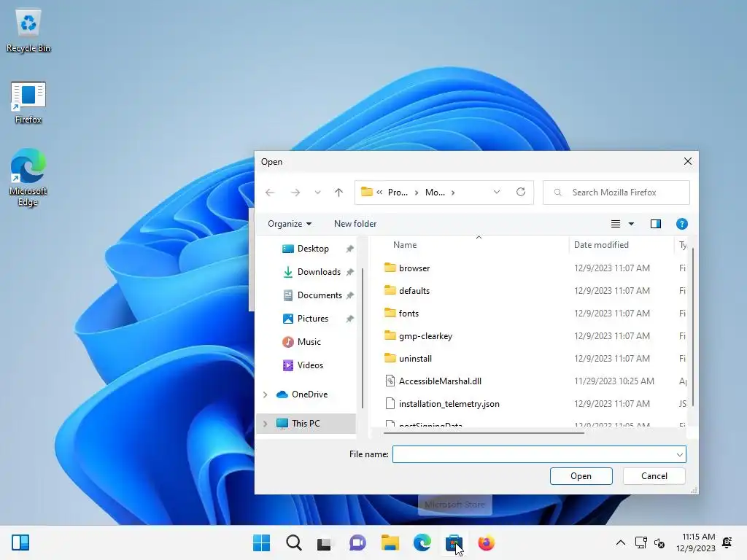Select This PC in navigation pane

(x=306, y=424)
